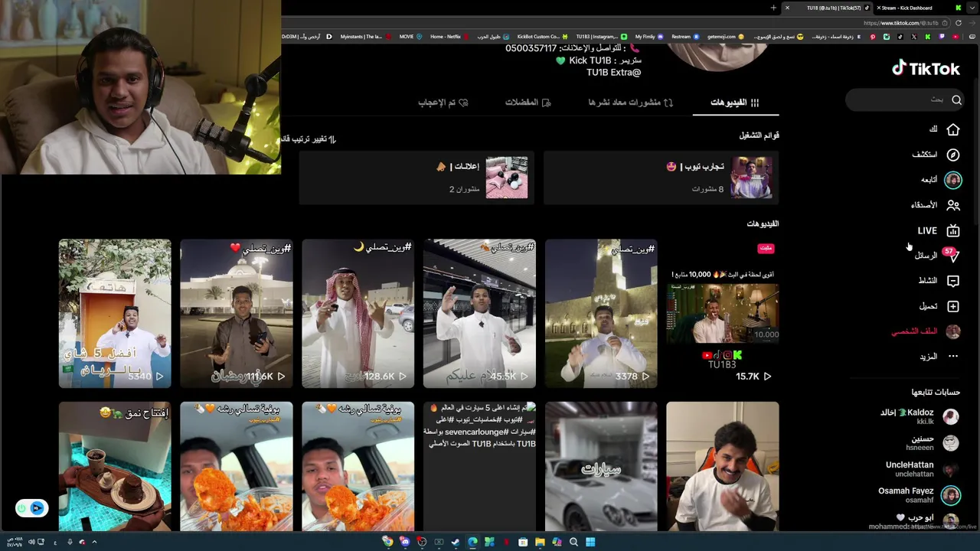Open UncleHattan followed account

922,468
